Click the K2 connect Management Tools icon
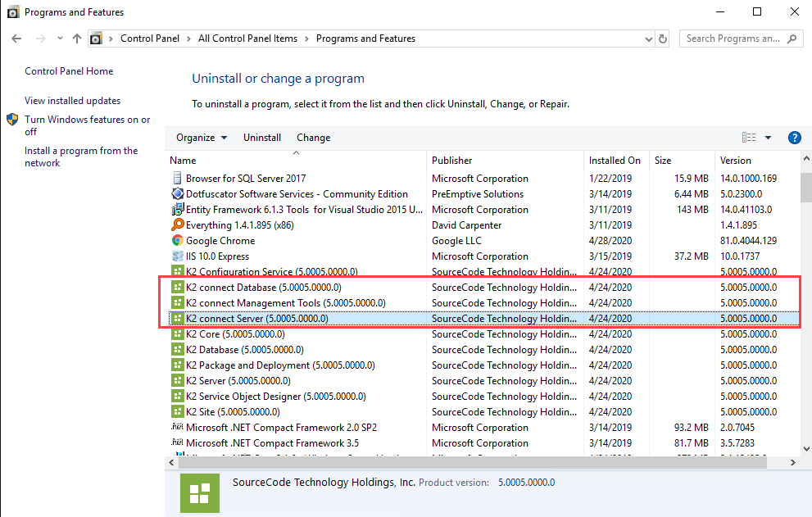812x517 pixels. click(x=177, y=302)
